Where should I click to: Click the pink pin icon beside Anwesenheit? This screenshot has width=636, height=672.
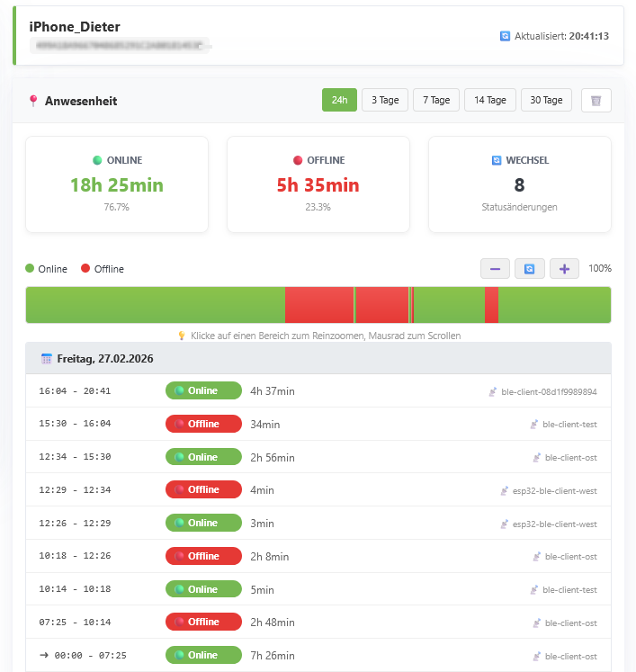pyautogui.click(x=33, y=101)
